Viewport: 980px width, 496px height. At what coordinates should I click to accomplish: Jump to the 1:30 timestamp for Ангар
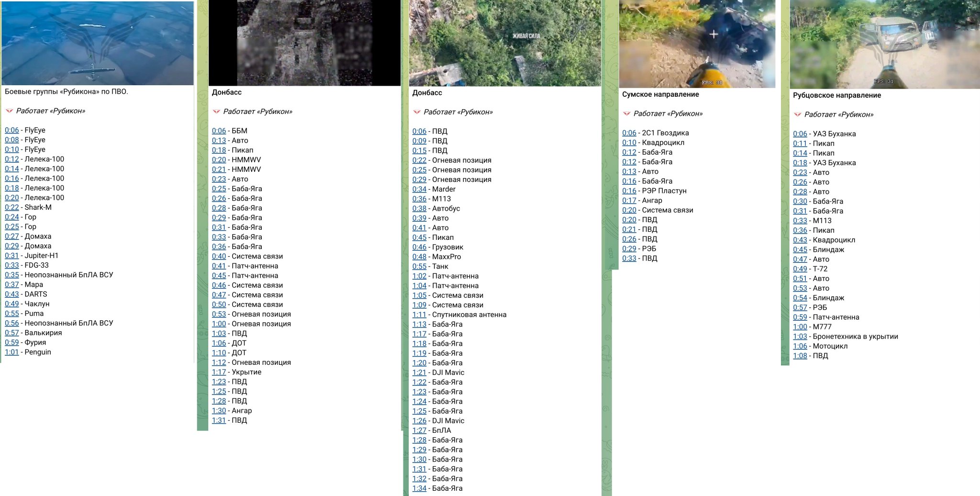219,411
